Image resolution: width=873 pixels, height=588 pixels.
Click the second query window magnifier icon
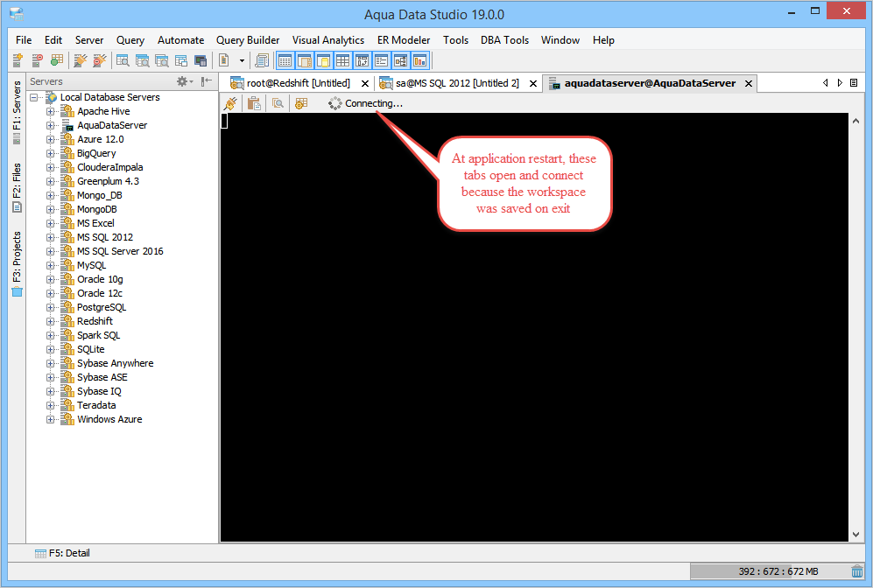[142, 60]
